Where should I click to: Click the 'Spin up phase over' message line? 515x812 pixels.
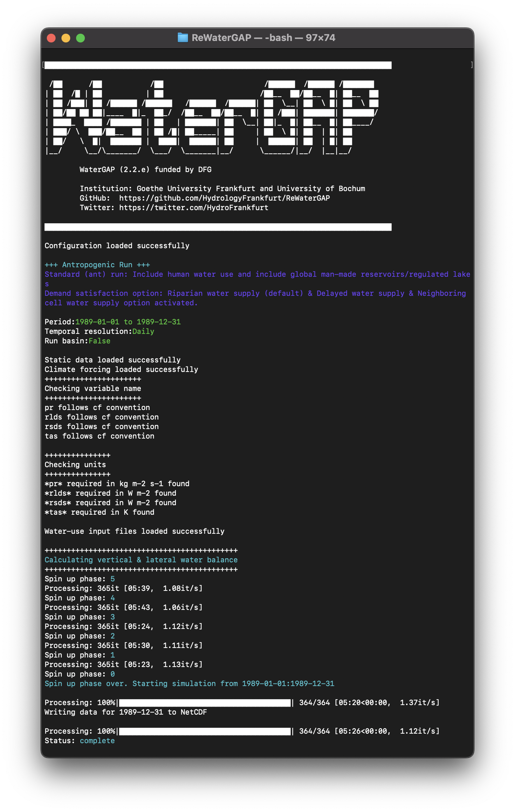189,684
